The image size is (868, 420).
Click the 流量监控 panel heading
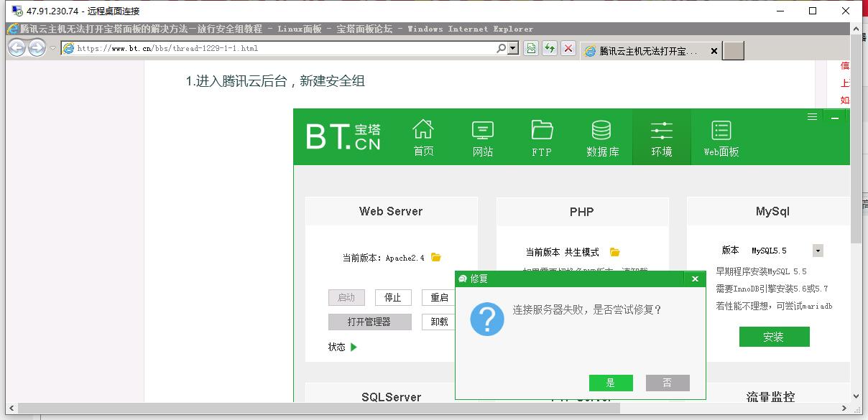pyautogui.click(x=770, y=397)
